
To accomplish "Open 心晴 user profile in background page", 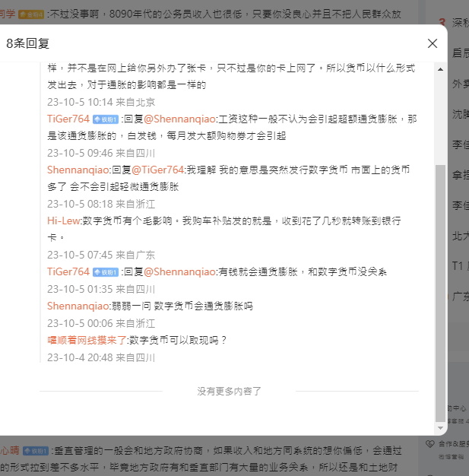I will [10, 450].
